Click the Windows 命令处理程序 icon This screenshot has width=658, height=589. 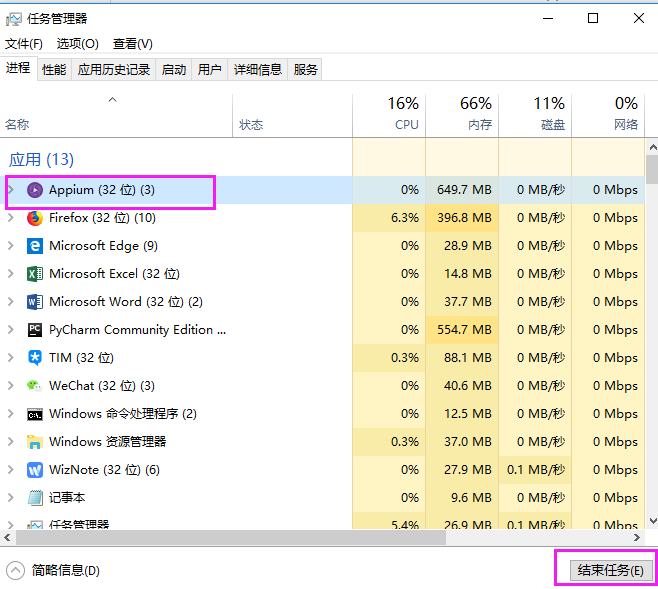click(x=35, y=414)
